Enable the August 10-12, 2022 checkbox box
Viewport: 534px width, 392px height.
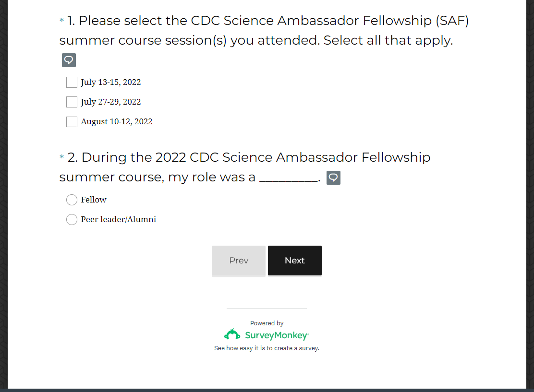pos(72,121)
